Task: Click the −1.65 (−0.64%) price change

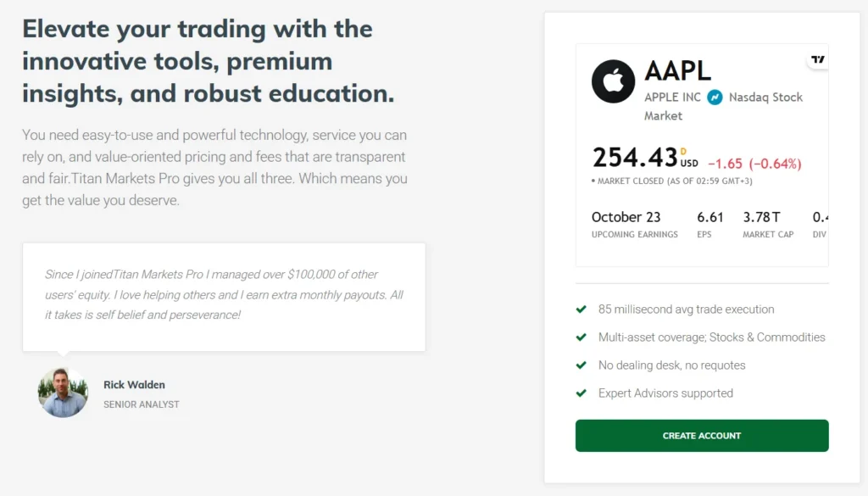Action: [754, 164]
